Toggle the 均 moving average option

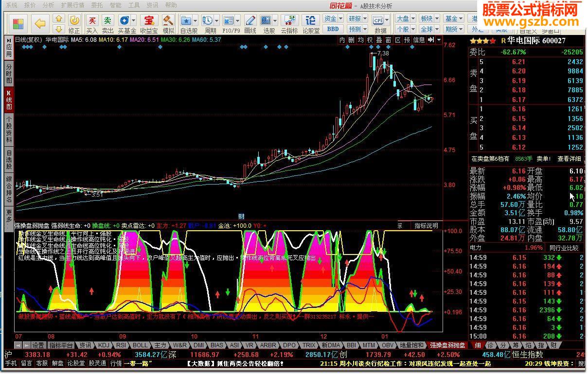tap(360, 40)
